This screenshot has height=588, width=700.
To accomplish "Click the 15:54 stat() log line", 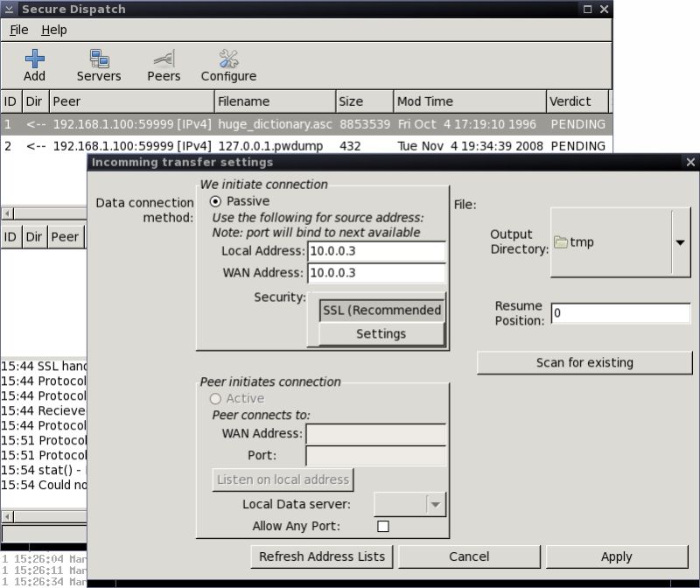I will [x=44, y=470].
